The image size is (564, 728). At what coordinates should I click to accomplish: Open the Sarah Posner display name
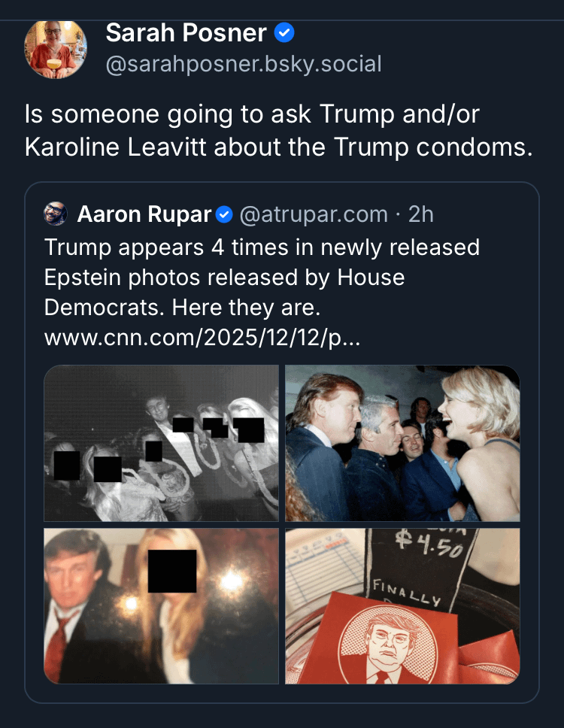(186, 33)
